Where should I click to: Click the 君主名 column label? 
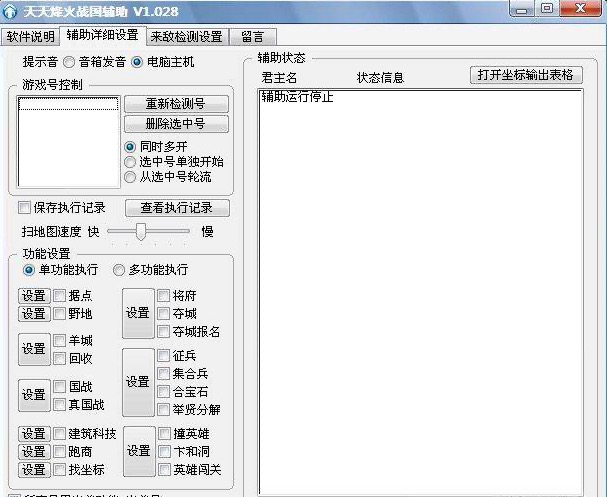tap(279, 78)
